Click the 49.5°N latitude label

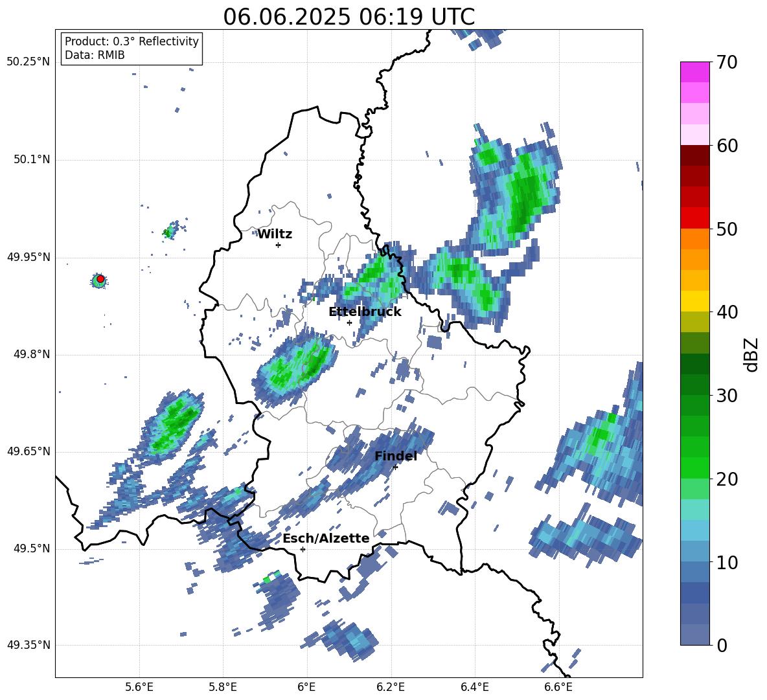(x=31, y=548)
